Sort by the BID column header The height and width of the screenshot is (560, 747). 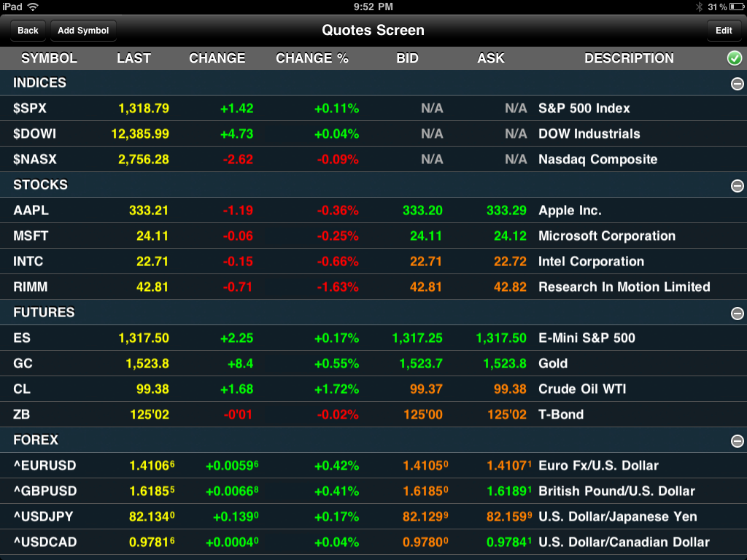(407, 58)
